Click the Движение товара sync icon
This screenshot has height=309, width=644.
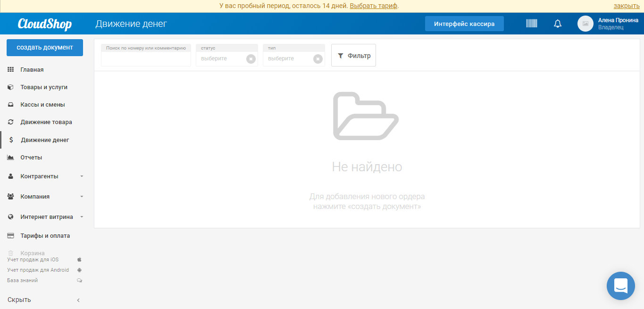pos(10,122)
